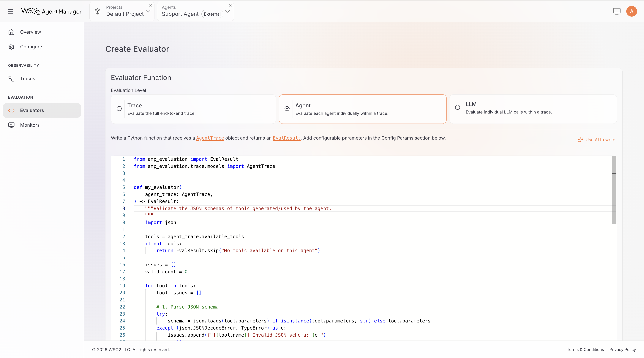Click the WSO2 Agent Manager logo
This screenshot has height=358, width=644.
point(51,11)
